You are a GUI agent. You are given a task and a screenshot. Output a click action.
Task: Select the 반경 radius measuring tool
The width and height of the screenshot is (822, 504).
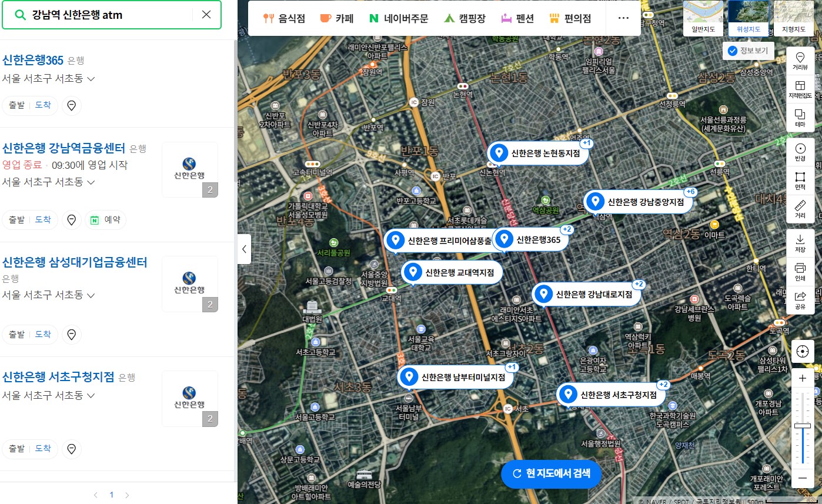click(800, 152)
